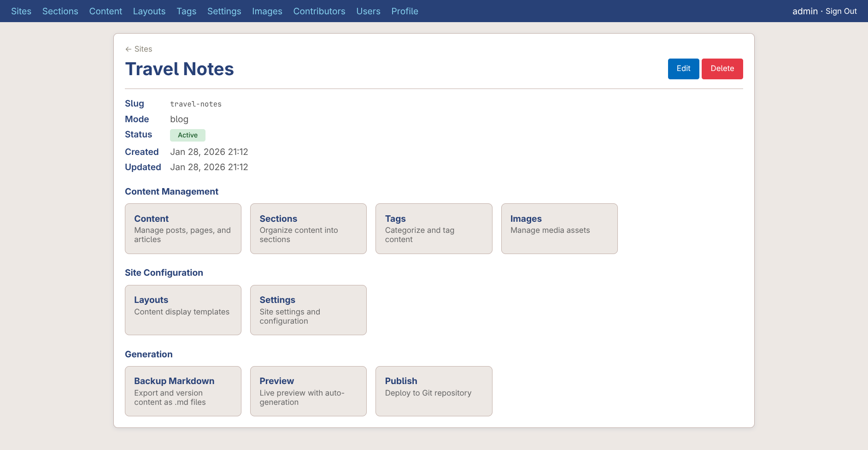Image resolution: width=868 pixels, height=450 pixels.
Task: Open the Settings item in the top navigation
Action: [224, 11]
